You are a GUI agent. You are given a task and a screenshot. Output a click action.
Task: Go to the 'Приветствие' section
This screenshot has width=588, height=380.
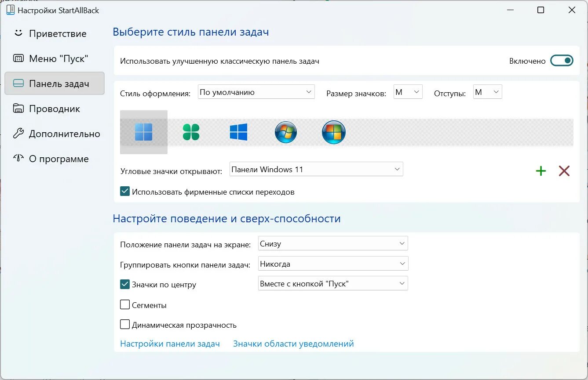pyautogui.click(x=18, y=33)
